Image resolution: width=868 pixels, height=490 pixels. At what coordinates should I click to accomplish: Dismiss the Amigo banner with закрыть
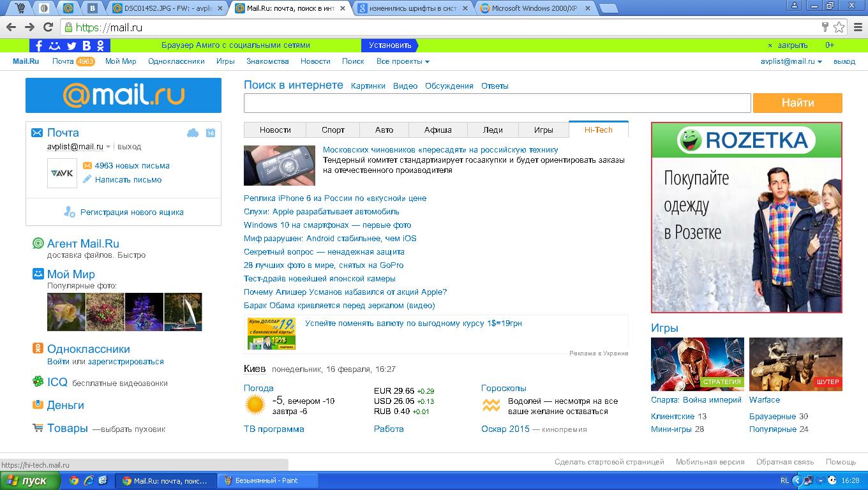point(792,45)
